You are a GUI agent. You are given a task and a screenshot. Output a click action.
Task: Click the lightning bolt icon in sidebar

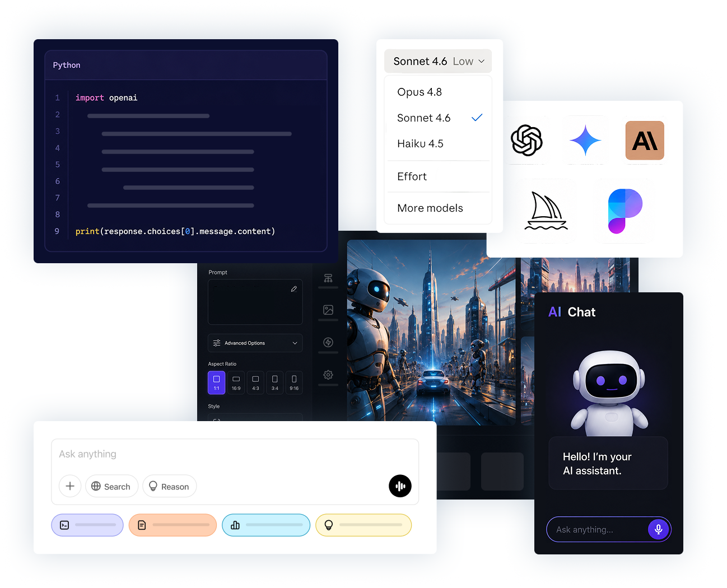[x=328, y=342]
